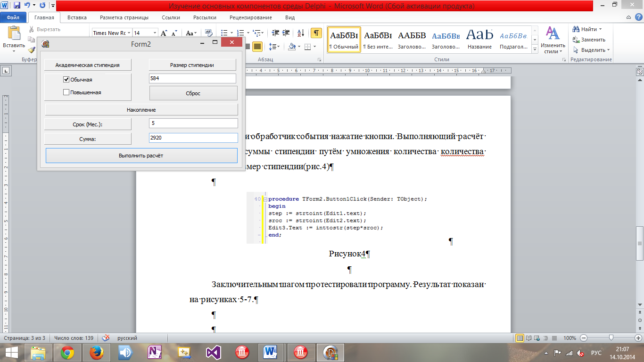
Task: Click Академическая стипендия button in Form2
Action: tap(88, 65)
